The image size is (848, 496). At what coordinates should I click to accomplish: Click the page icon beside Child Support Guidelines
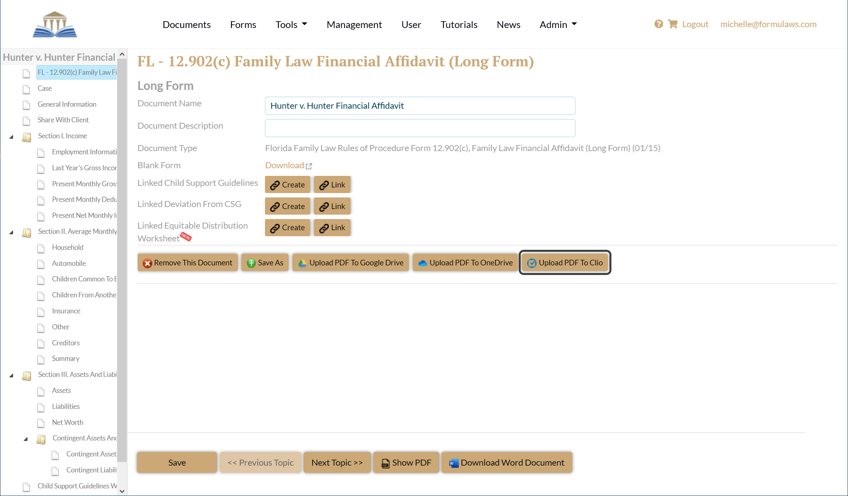click(x=26, y=486)
